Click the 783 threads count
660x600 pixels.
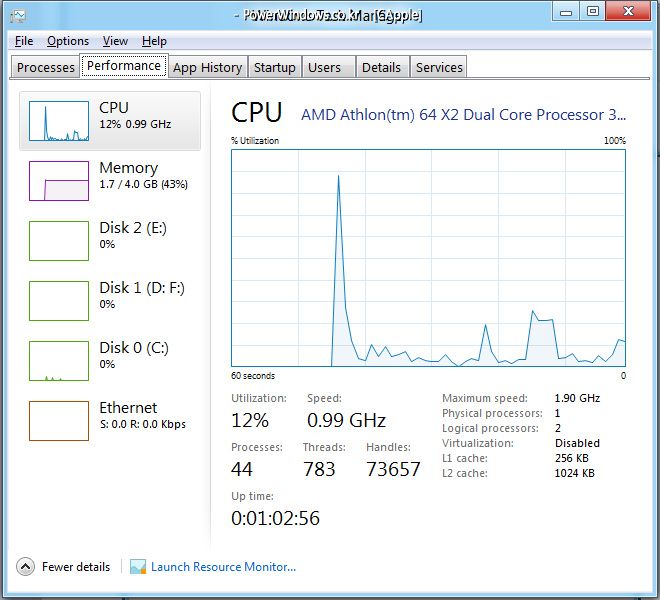pyautogui.click(x=319, y=469)
